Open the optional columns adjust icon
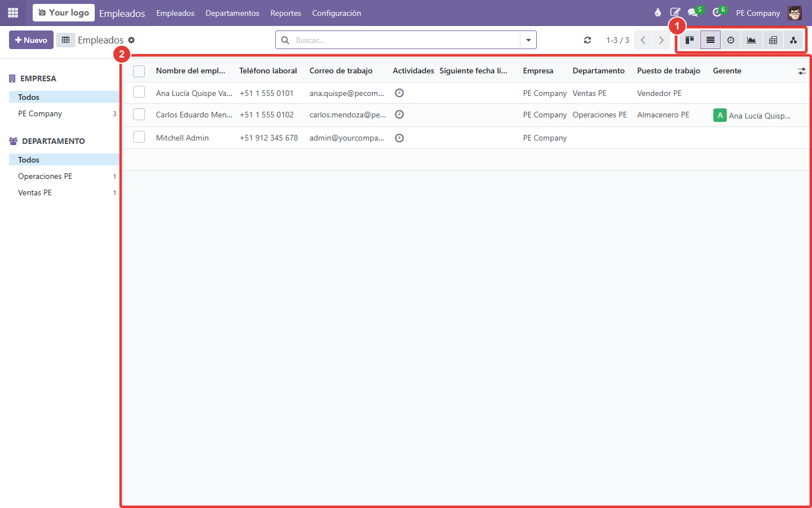The image size is (812, 508). [802, 71]
